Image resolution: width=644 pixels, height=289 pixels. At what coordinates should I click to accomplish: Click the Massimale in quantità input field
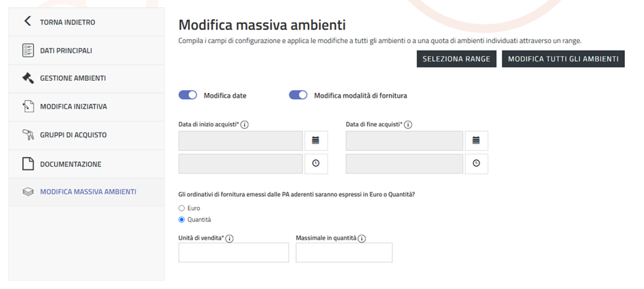pyautogui.click(x=344, y=253)
